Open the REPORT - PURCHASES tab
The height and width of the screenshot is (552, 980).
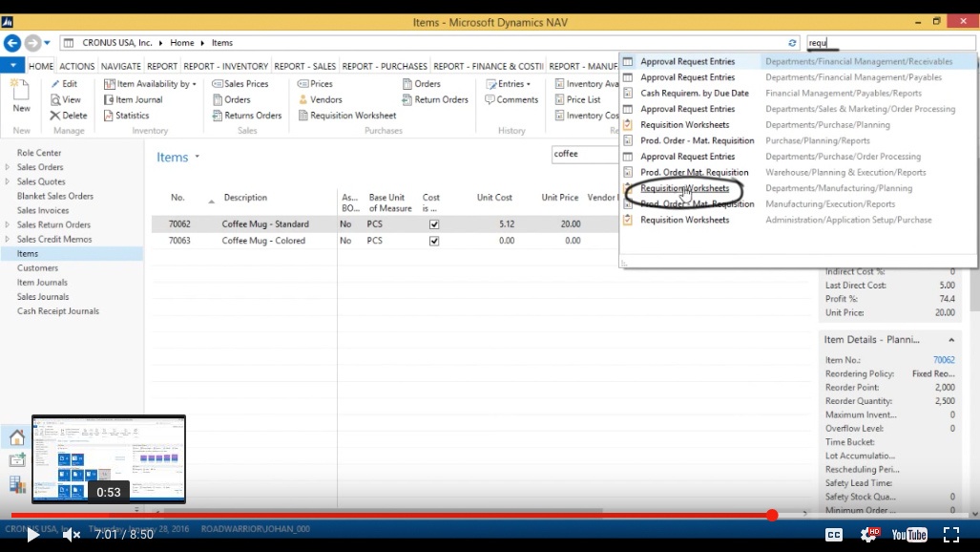click(x=385, y=66)
